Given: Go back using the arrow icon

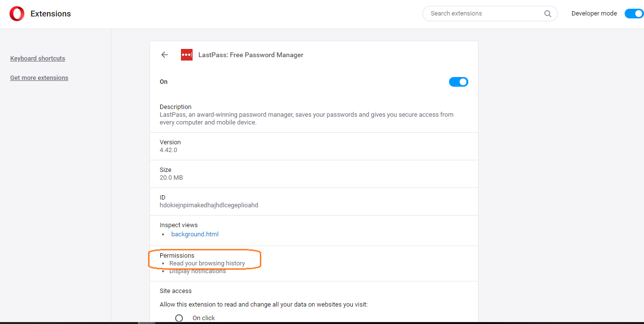Looking at the screenshot, I should (x=165, y=55).
